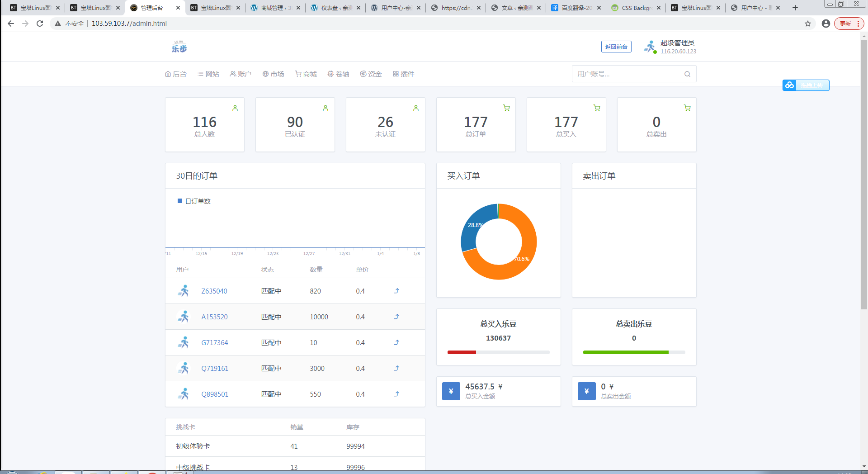The width and height of the screenshot is (868, 474).
Task: Open the 超级管理员 avatar icon
Action: (650, 47)
